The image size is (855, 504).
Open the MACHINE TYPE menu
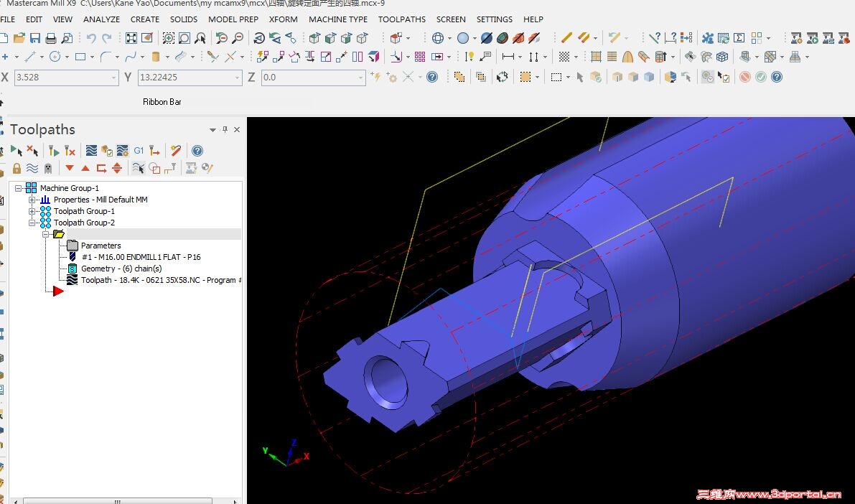pyautogui.click(x=338, y=19)
